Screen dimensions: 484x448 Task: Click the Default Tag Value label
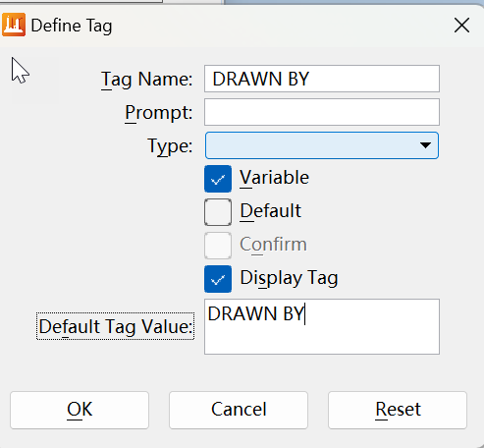116,326
